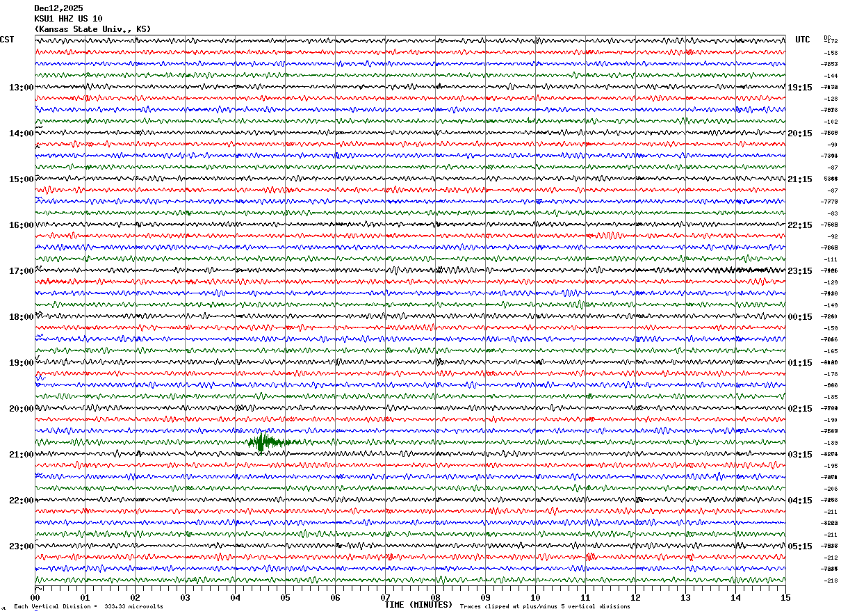Click the 19:15 UTC time label
Screen dimensions: 841x616
click(800, 88)
